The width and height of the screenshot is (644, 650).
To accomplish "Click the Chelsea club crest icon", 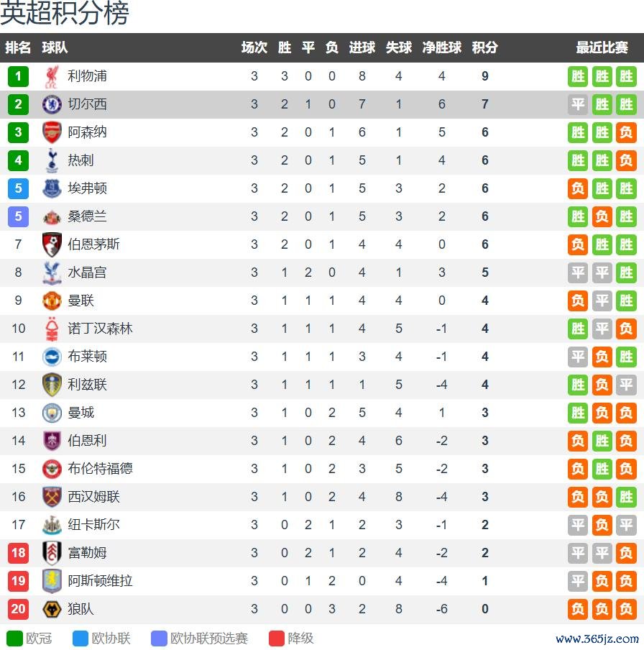I will click(x=52, y=104).
